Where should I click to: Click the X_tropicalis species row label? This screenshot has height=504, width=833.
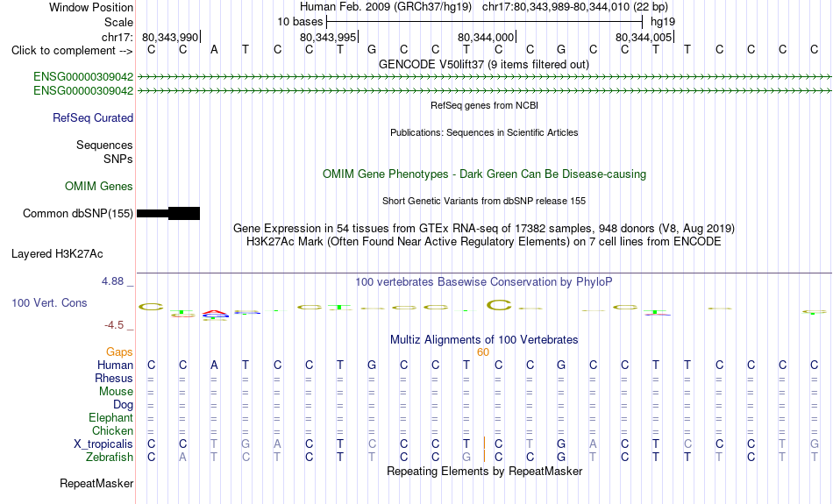pyautogui.click(x=103, y=444)
